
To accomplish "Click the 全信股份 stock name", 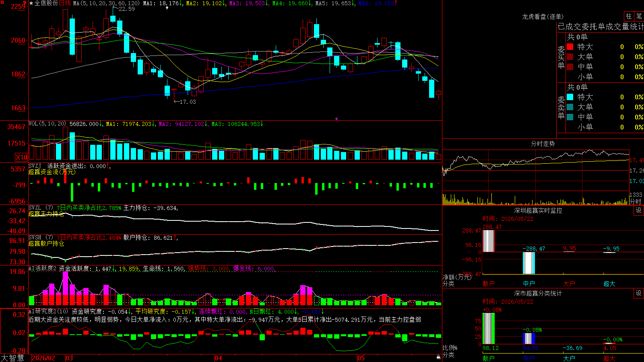I will pyautogui.click(x=46, y=3).
